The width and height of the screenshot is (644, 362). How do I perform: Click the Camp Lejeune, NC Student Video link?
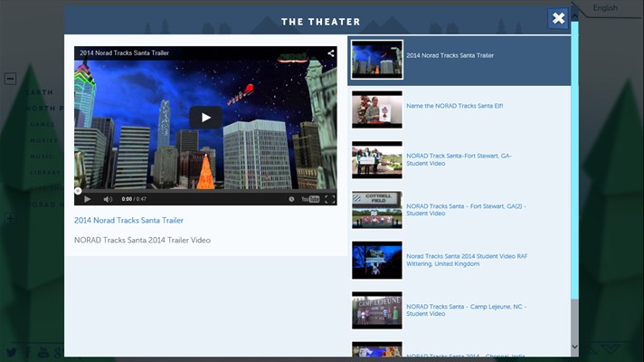click(466, 310)
